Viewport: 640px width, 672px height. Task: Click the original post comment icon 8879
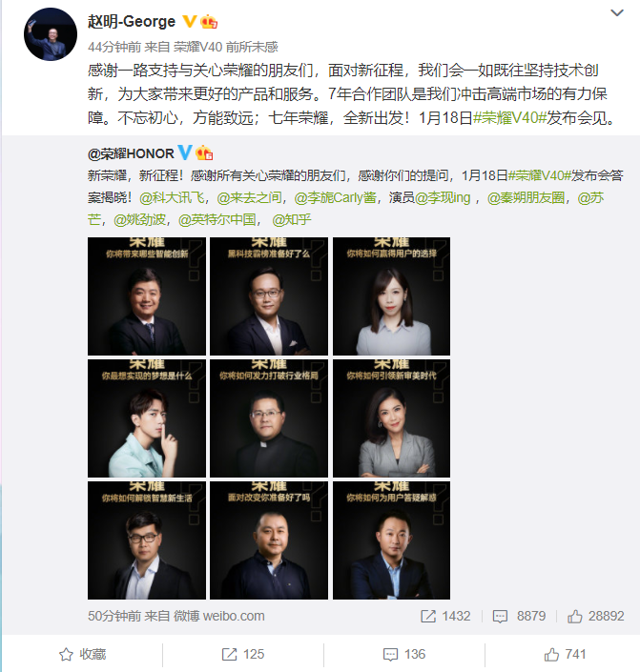tap(500, 617)
